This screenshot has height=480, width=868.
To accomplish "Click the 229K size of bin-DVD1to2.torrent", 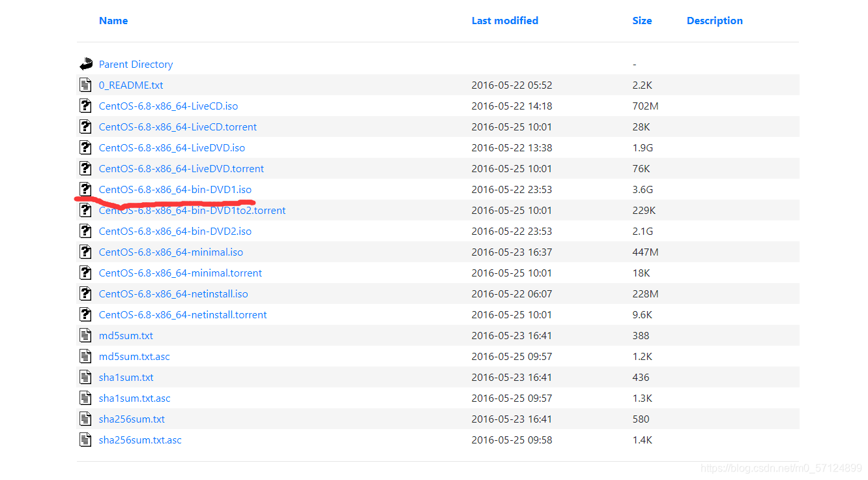I will click(x=644, y=211).
